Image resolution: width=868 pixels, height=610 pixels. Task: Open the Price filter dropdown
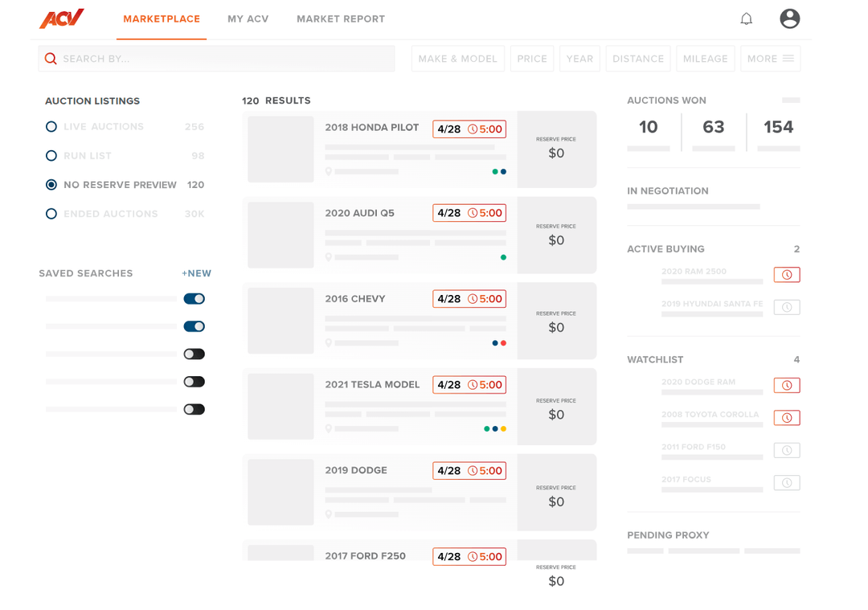pyautogui.click(x=531, y=59)
